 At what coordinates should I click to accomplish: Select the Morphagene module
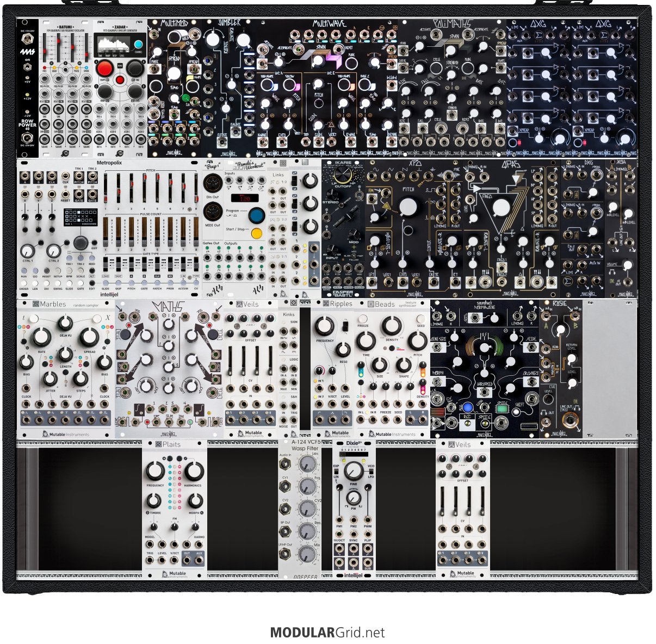click(485, 368)
